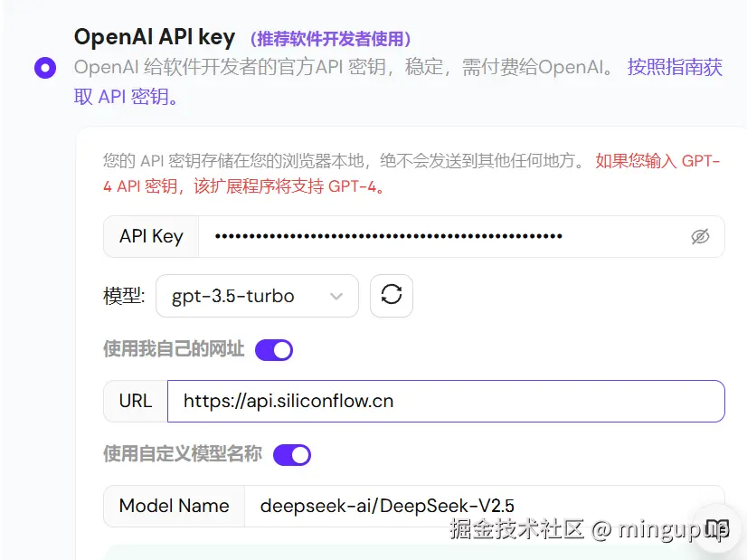Reveal the API key with the eye icon
The image size is (747, 560).
[x=700, y=236]
